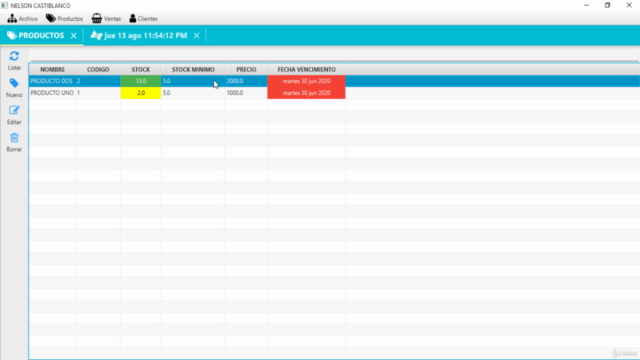Image resolution: width=640 pixels, height=360 pixels.
Task: Open the Productos menu
Action: click(64, 19)
